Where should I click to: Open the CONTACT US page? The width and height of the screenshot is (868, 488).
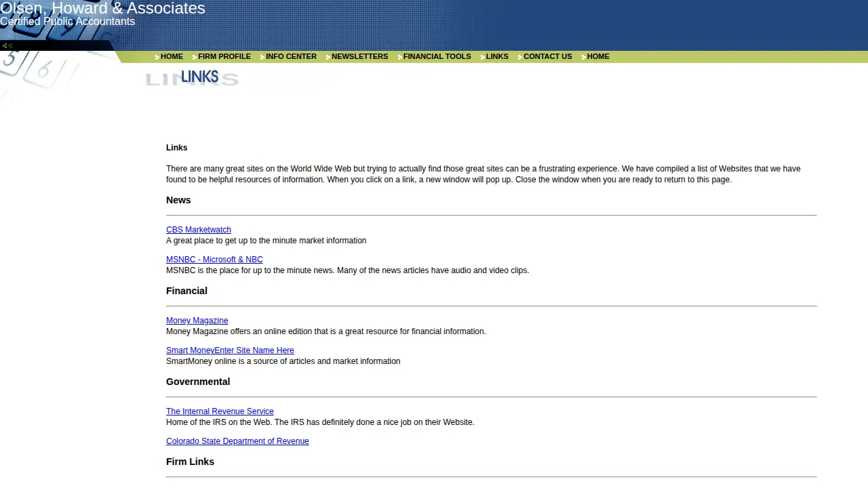click(x=547, y=57)
